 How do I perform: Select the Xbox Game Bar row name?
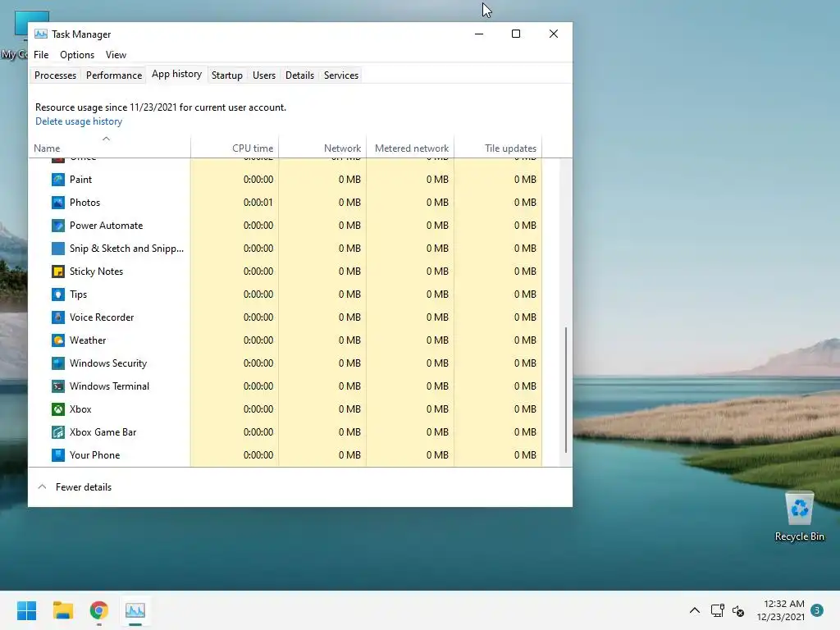tap(103, 432)
